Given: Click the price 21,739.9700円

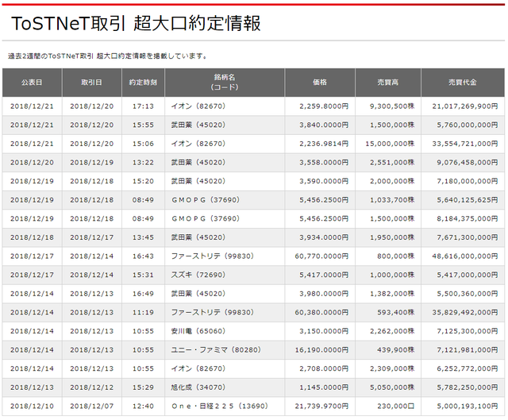Looking at the screenshot, I should pos(321,406).
